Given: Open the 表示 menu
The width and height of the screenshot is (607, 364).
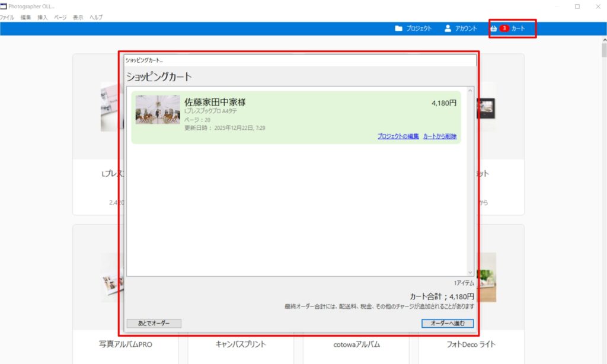Looking at the screenshot, I should (x=78, y=17).
